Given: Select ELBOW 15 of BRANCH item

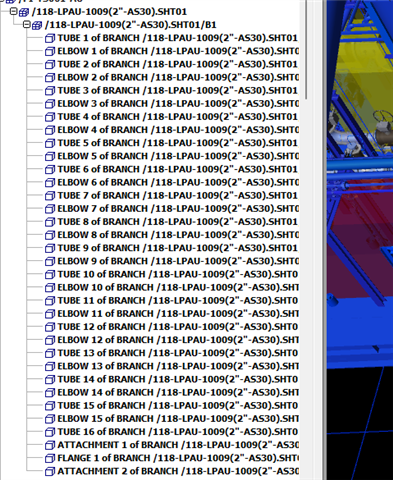Looking at the screenshot, I should pyautogui.click(x=178, y=419).
